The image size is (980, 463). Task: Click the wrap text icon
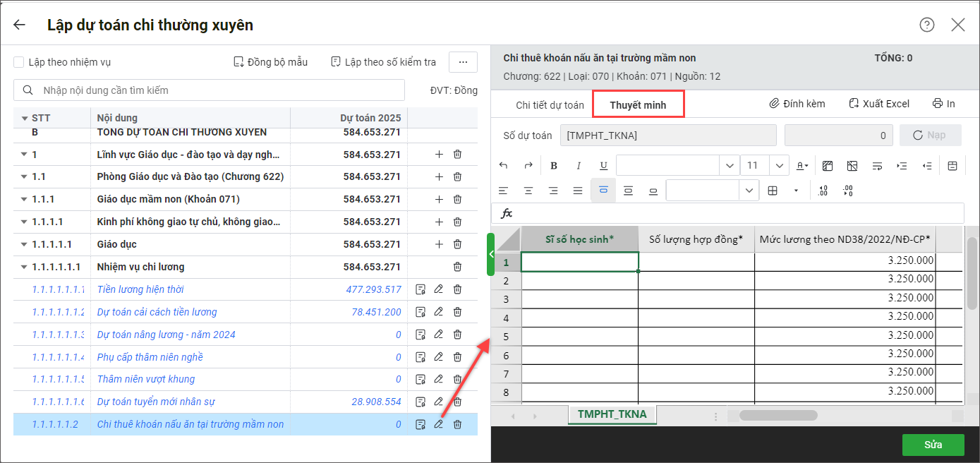click(877, 166)
